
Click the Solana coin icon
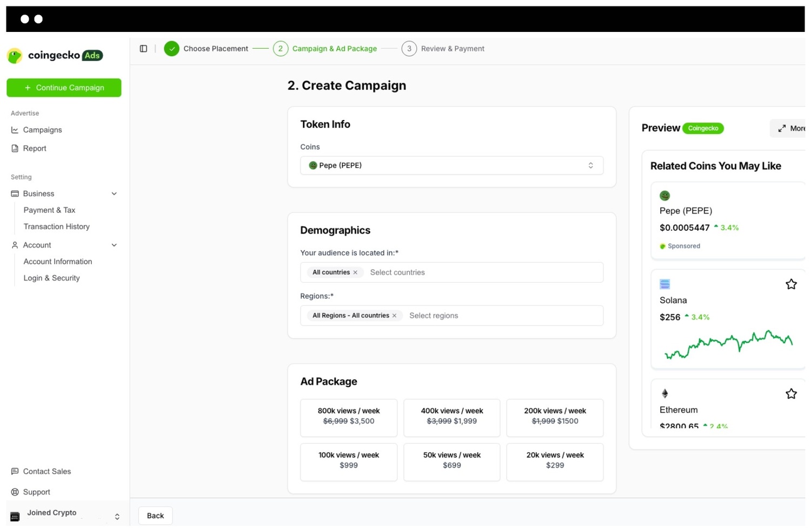pos(665,284)
